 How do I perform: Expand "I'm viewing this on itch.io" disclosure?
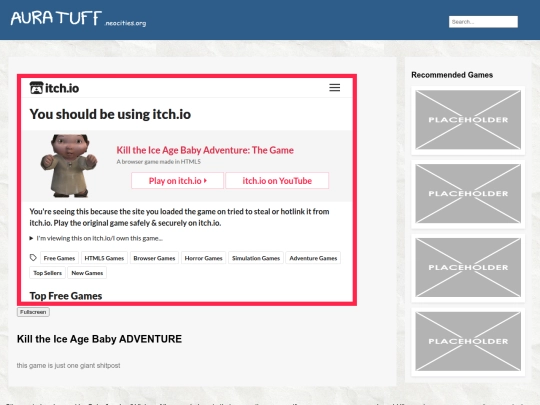[x=96, y=238]
